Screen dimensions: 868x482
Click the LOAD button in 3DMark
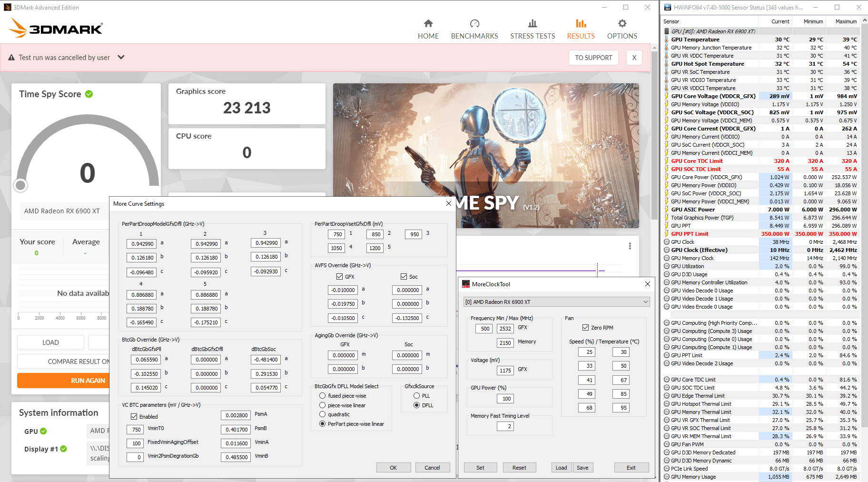50,342
